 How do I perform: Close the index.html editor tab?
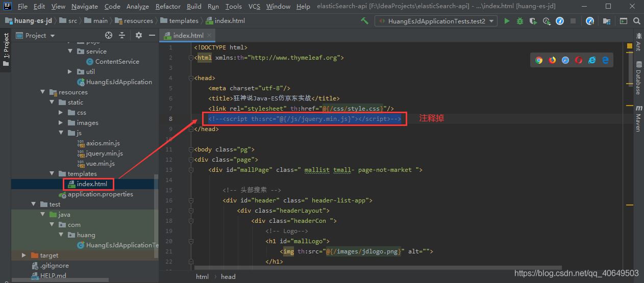pos(209,36)
